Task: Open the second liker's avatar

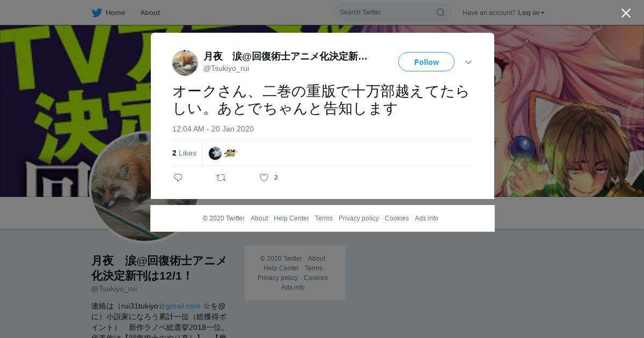Action: tap(231, 153)
